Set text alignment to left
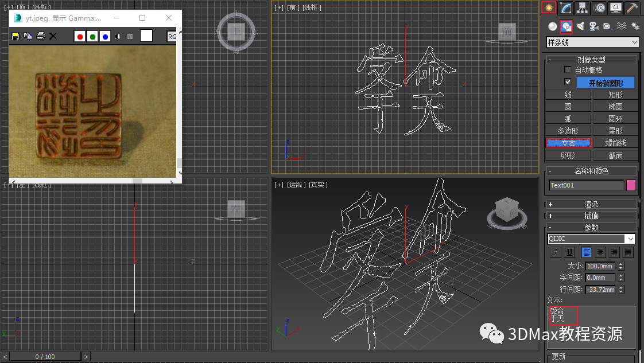Viewport: 644px width, 363px height. [x=587, y=252]
